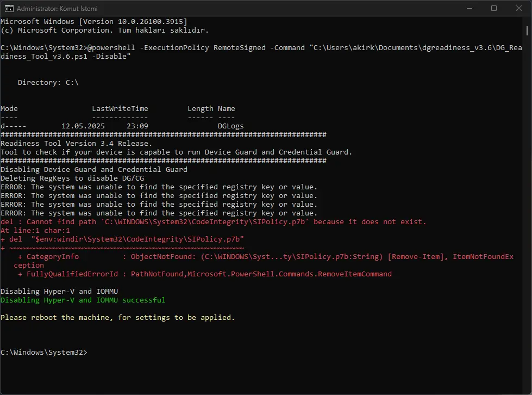The width and height of the screenshot is (532, 395).
Task: Click the vertical scrollbar thumb
Action: click(x=527, y=30)
